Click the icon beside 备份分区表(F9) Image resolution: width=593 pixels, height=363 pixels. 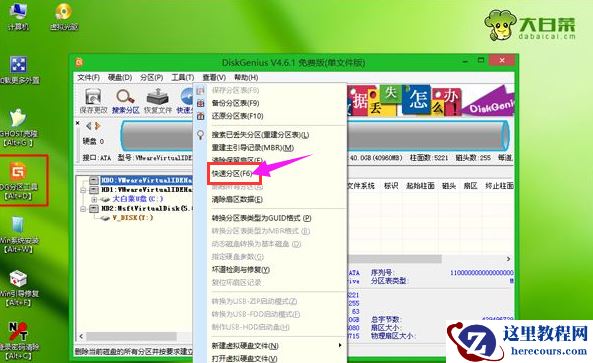[x=200, y=103]
